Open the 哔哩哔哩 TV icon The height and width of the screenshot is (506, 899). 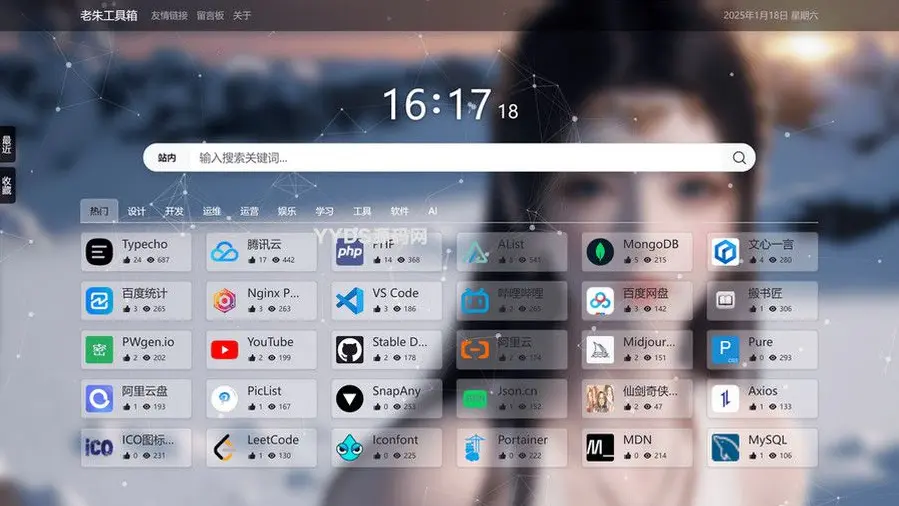475,301
